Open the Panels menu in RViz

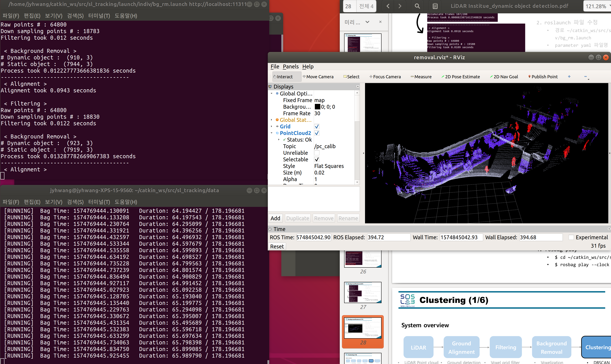tap(290, 66)
